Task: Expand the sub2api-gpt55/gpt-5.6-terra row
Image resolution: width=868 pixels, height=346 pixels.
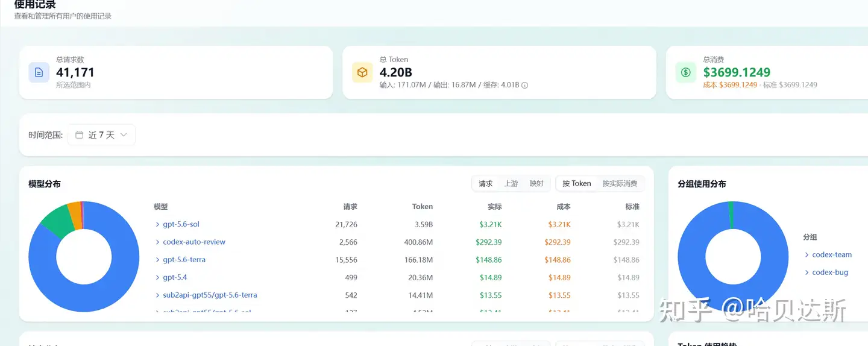Action: [158, 295]
